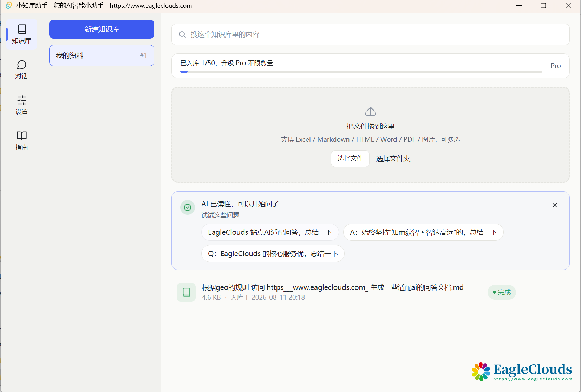Click the 试试这些问题 hint text
The image size is (581, 392).
click(x=221, y=215)
